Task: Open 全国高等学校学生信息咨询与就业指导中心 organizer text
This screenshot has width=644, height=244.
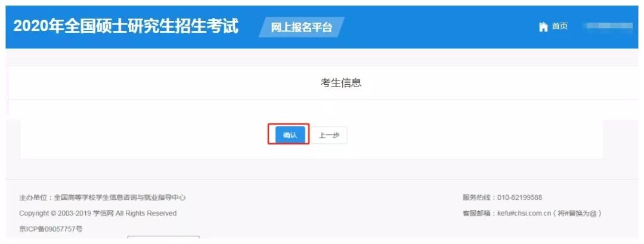Action: (120, 197)
